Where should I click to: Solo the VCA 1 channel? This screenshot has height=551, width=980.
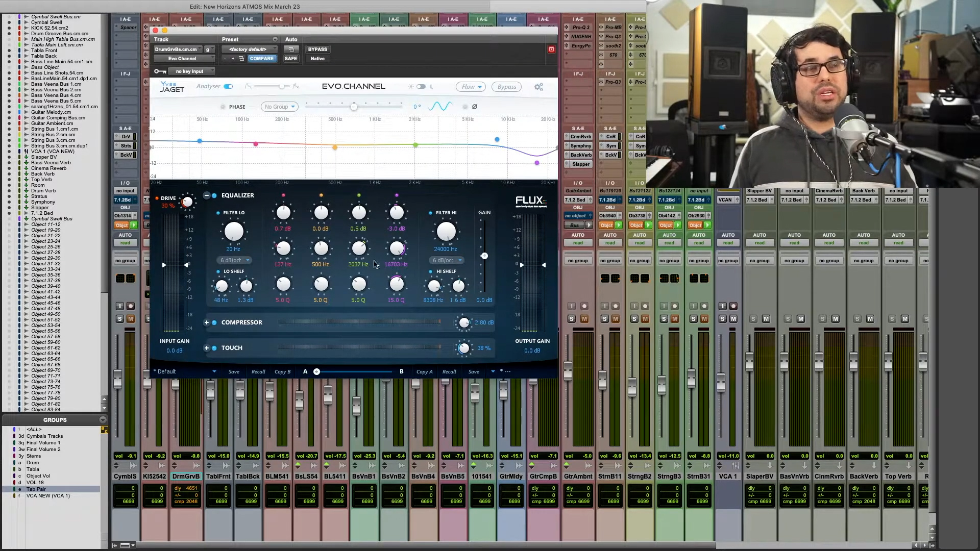(x=723, y=319)
